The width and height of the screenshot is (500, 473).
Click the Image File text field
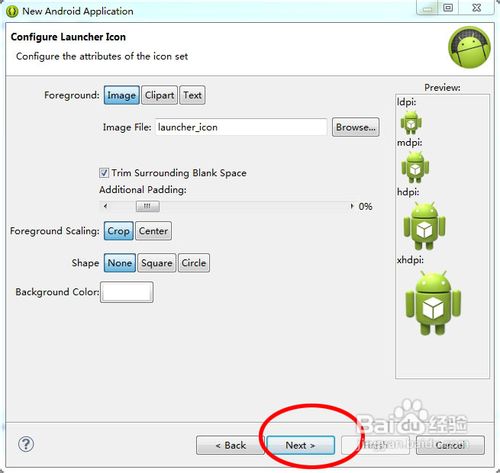[241, 127]
